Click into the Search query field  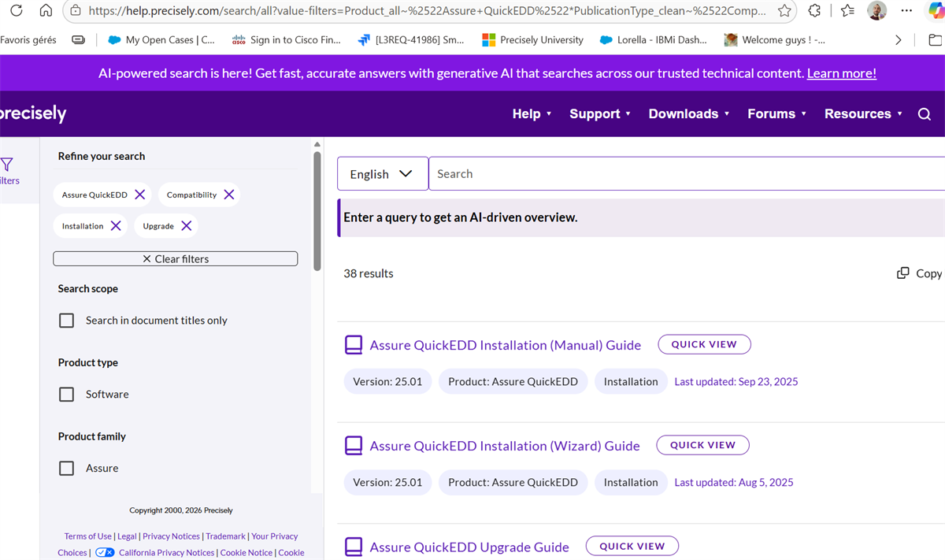coord(687,173)
